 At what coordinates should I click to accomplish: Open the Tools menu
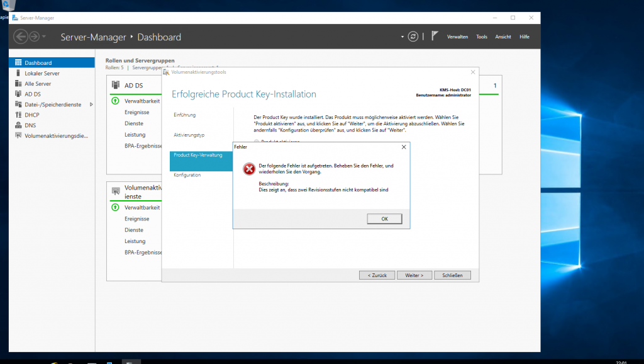(x=482, y=37)
